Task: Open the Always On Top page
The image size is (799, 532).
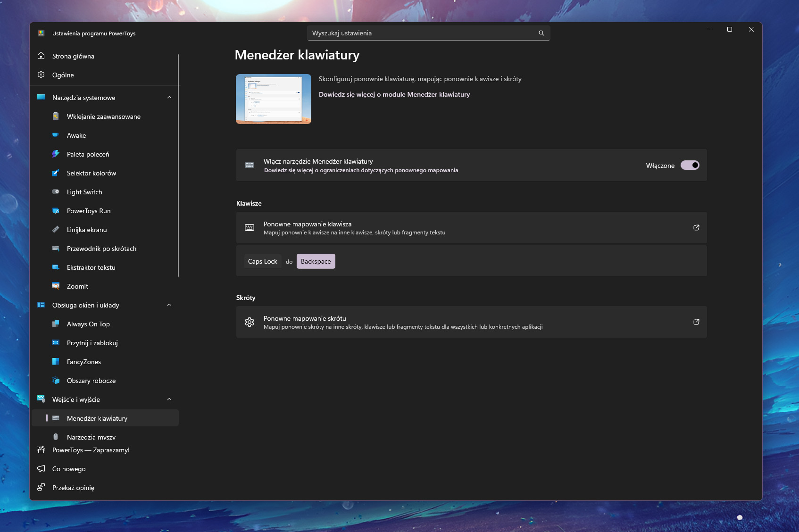Action: [88, 324]
